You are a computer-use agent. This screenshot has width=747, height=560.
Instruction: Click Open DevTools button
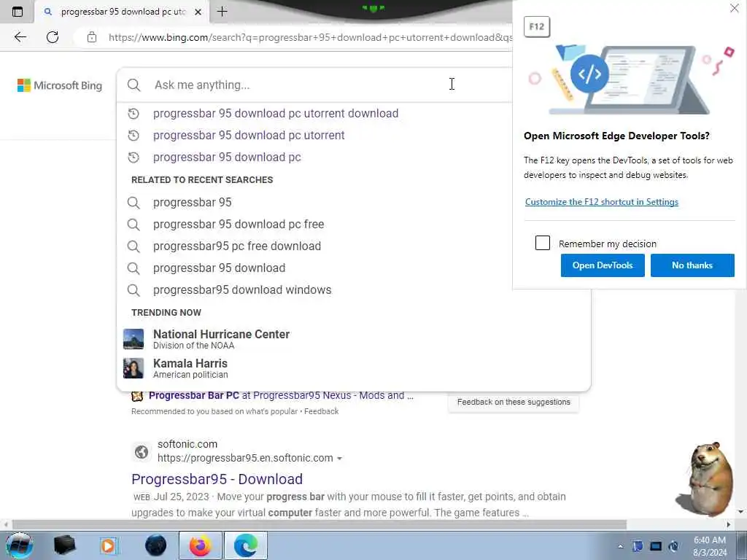[603, 265]
